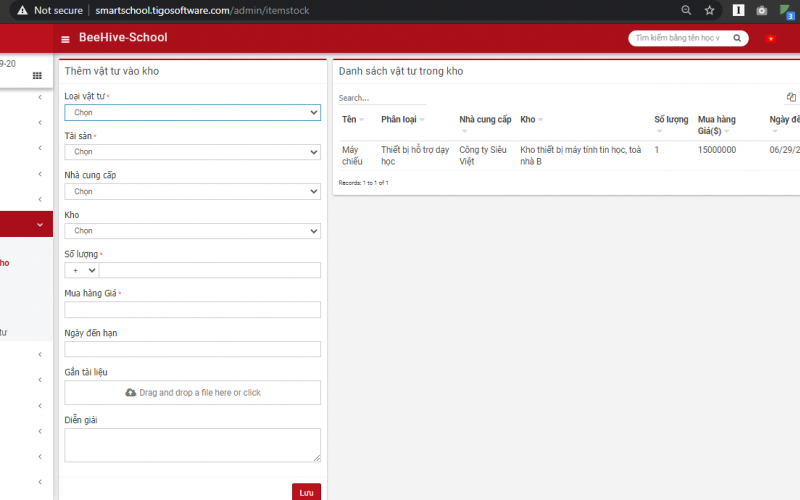Click the camera extension icon
The width and height of the screenshot is (800, 500).
click(762, 10)
